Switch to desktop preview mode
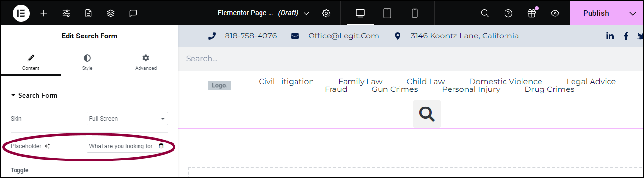644x178 pixels. click(x=360, y=13)
